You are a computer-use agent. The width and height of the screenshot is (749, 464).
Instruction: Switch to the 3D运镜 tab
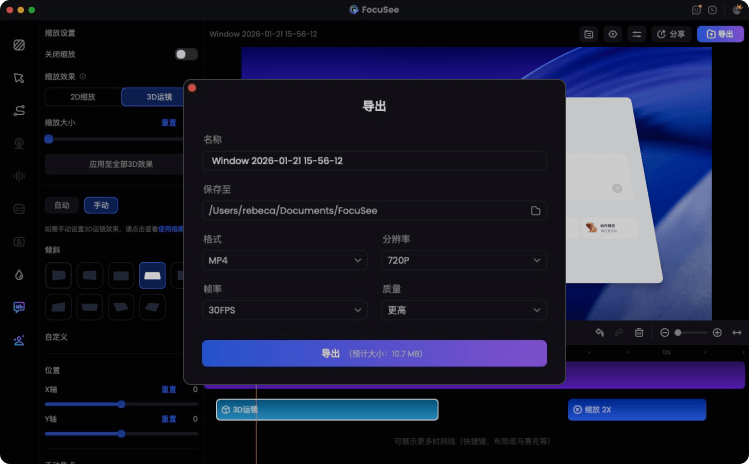tap(153, 97)
